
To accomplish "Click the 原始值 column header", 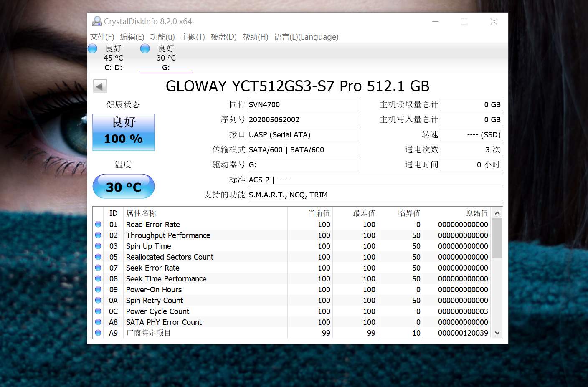I will (477, 213).
